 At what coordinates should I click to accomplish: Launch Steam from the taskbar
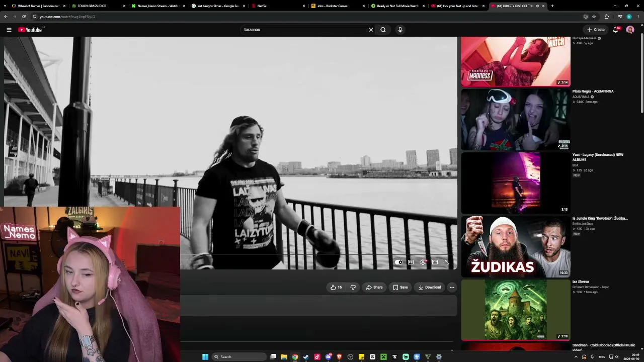(x=306, y=357)
